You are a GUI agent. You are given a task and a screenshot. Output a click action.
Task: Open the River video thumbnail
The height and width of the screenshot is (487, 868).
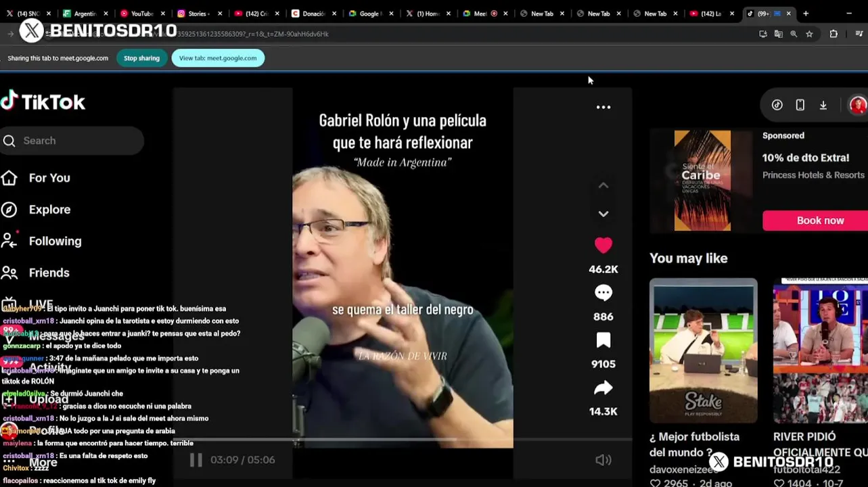click(820, 350)
